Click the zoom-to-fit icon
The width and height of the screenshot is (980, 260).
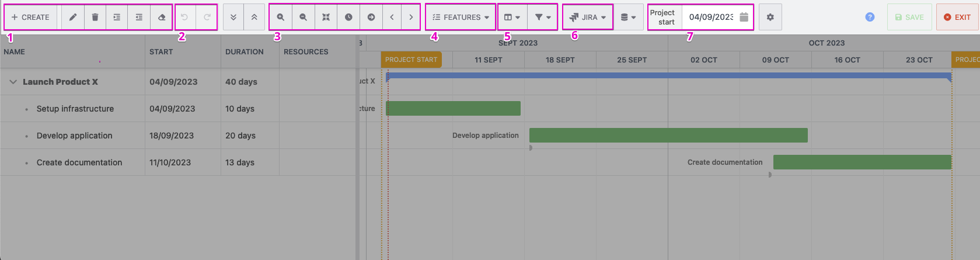click(326, 18)
